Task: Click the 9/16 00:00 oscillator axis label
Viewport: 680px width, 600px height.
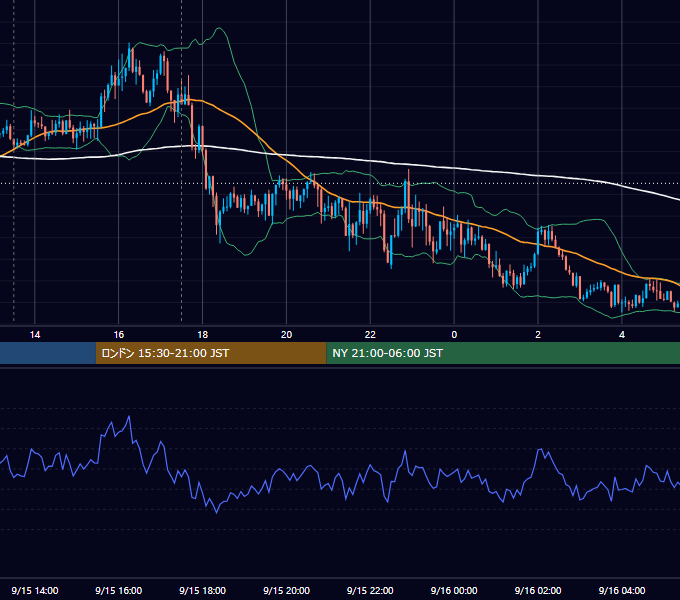Action: click(x=454, y=590)
